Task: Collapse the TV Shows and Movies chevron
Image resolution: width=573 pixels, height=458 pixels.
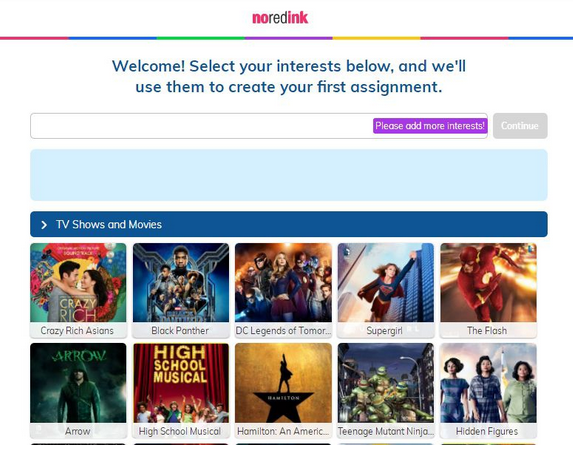Action: click(x=44, y=225)
